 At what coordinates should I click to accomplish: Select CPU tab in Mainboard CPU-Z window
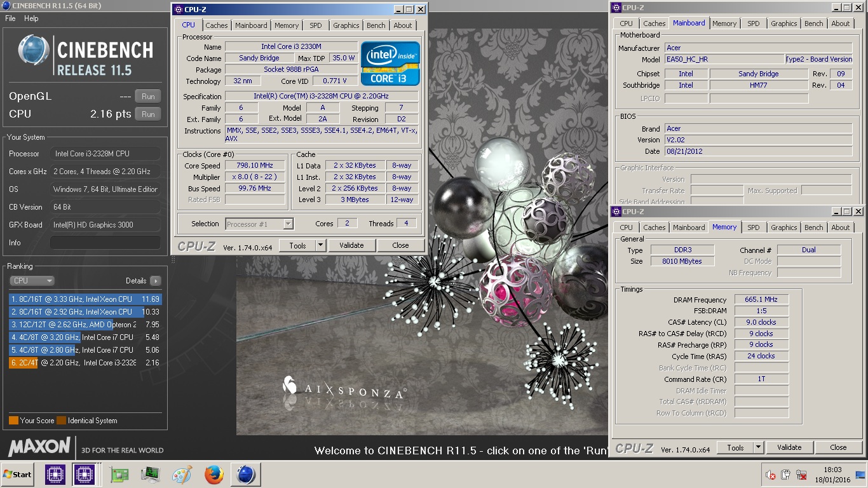coord(626,24)
